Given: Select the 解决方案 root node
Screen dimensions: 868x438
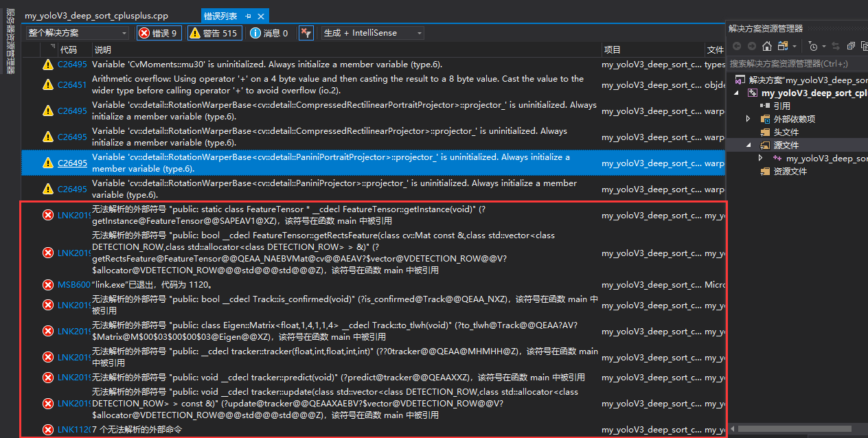Looking at the screenshot, I should [800, 80].
